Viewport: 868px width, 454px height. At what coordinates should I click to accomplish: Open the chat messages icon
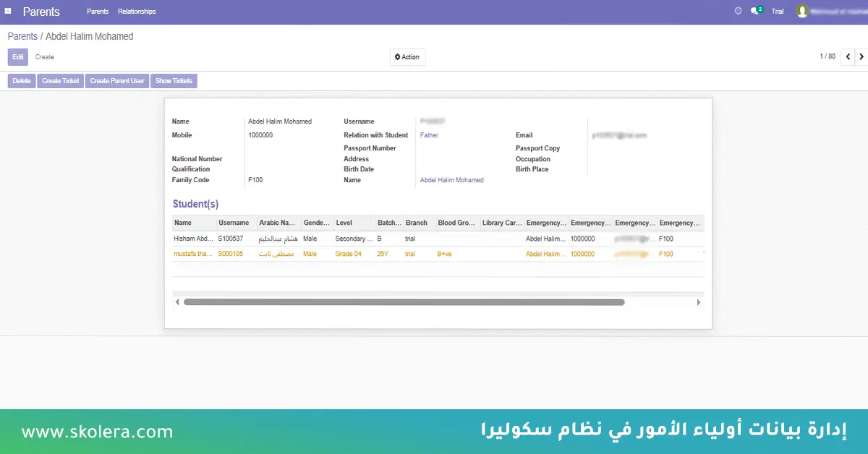(755, 12)
